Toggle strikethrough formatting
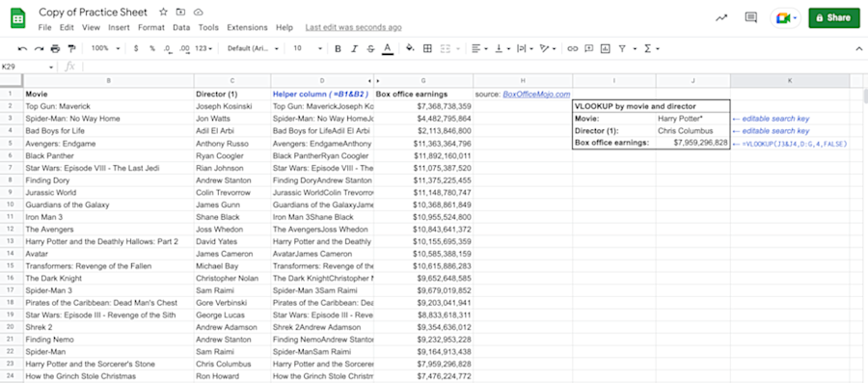This screenshot has width=868, height=383. pos(370,48)
